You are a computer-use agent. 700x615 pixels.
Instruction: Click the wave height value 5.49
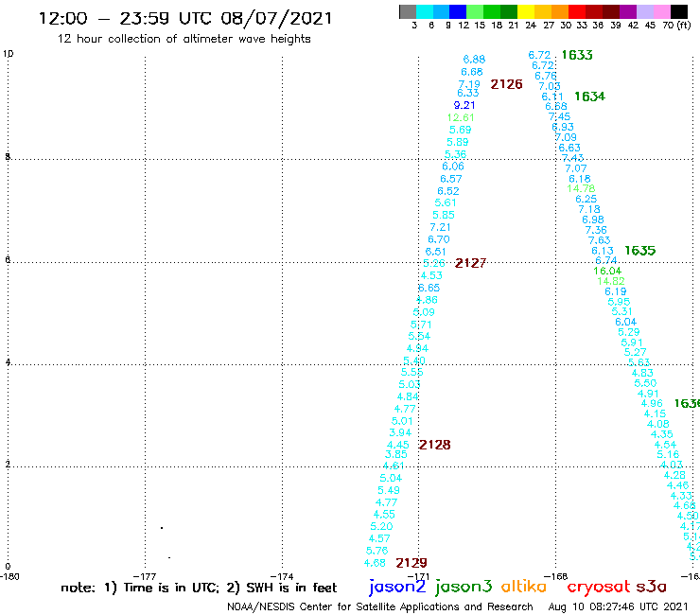[389, 490]
